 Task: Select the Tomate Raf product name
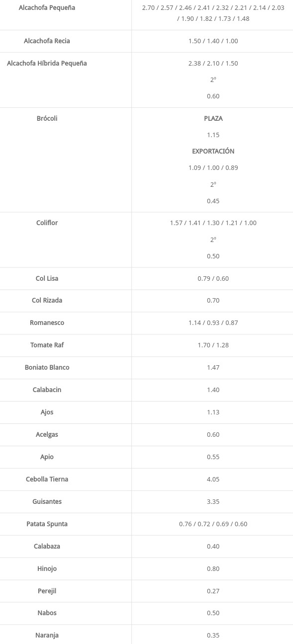click(x=47, y=345)
